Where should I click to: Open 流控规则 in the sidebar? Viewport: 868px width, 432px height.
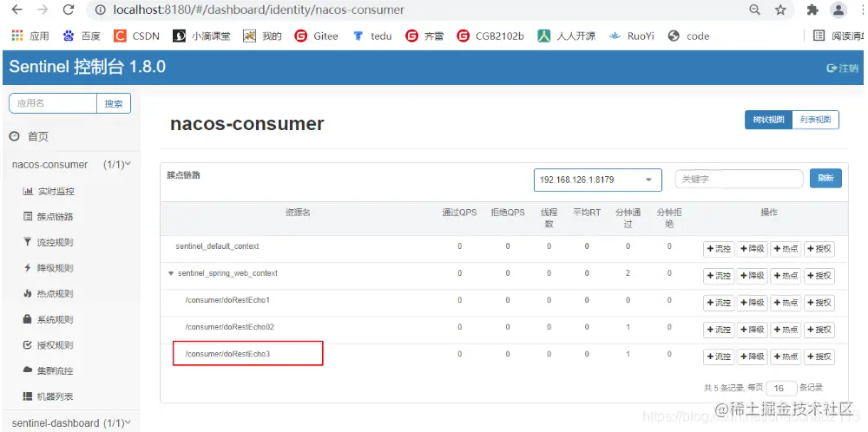[48, 242]
